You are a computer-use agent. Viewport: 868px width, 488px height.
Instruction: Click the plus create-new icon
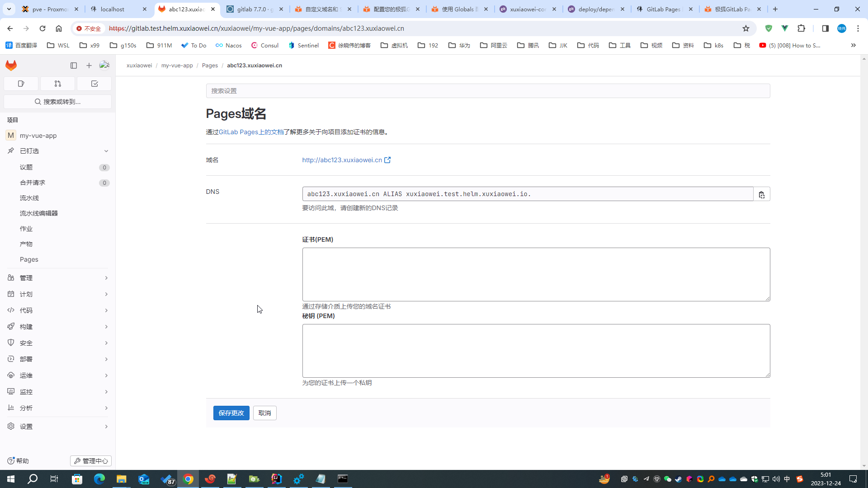89,66
